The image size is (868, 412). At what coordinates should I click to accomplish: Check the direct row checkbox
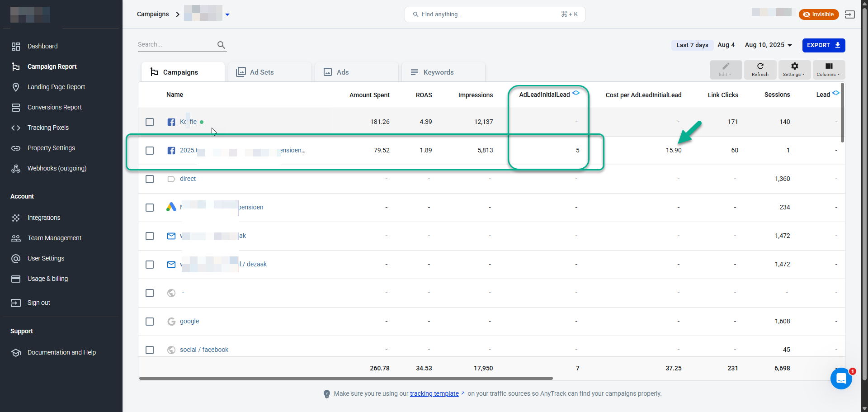click(150, 179)
